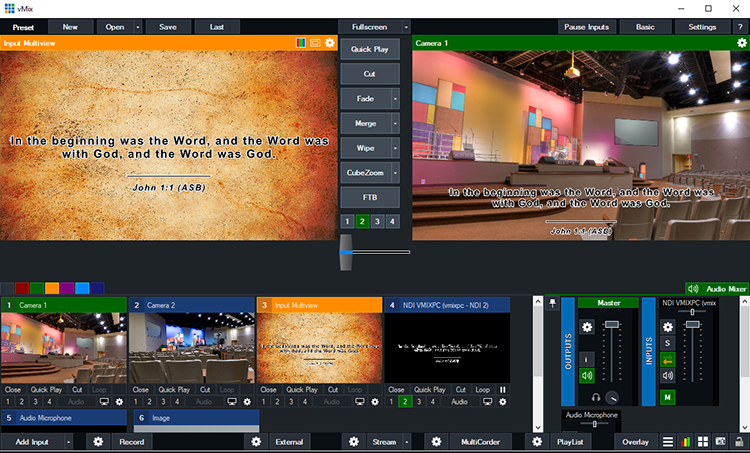
Task: Expand the Stream options dropdown arrow
Action: pos(407,441)
